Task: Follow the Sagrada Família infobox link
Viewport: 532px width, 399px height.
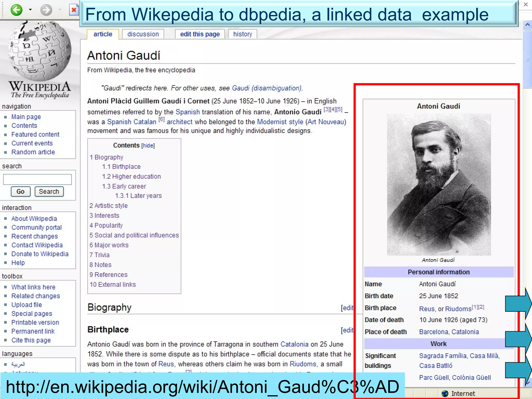Action: pos(443,356)
